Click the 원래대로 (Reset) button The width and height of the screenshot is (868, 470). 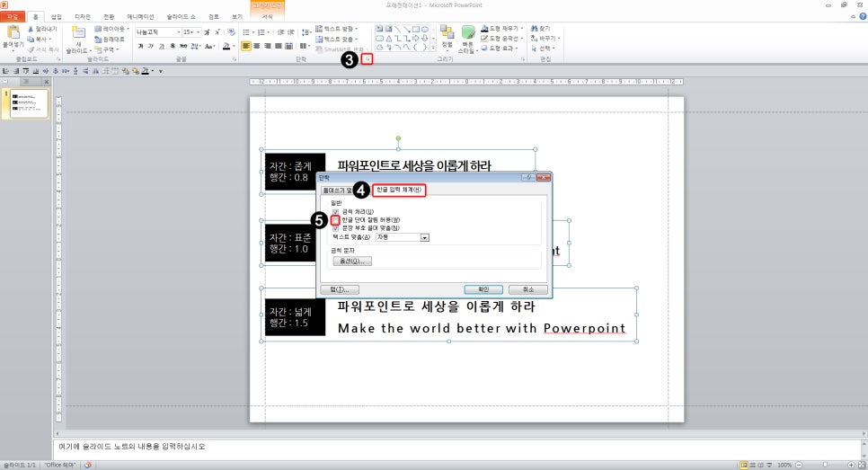(110, 40)
